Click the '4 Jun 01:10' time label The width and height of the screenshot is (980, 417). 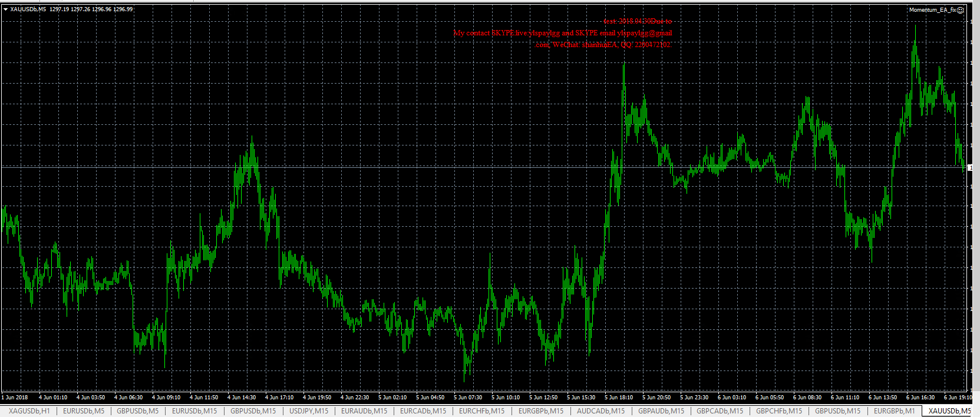[53, 398]
